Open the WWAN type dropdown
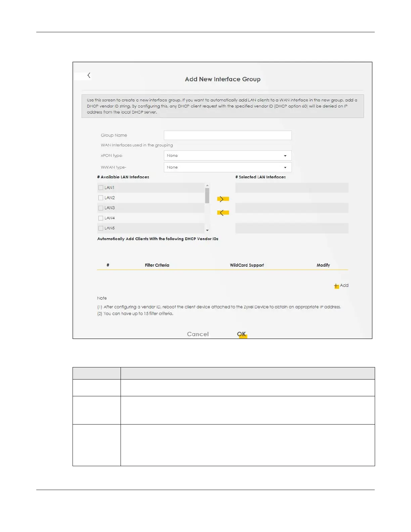This screenshot has height=532, width=411. [x=228, y=167]
